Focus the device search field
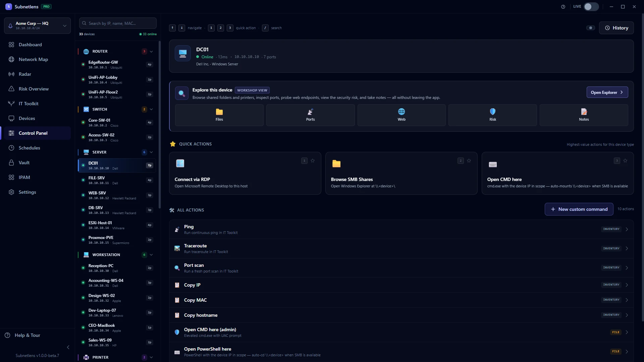This screenshot has width=644, height=362. pyautogui.click(x=118, y=23)
